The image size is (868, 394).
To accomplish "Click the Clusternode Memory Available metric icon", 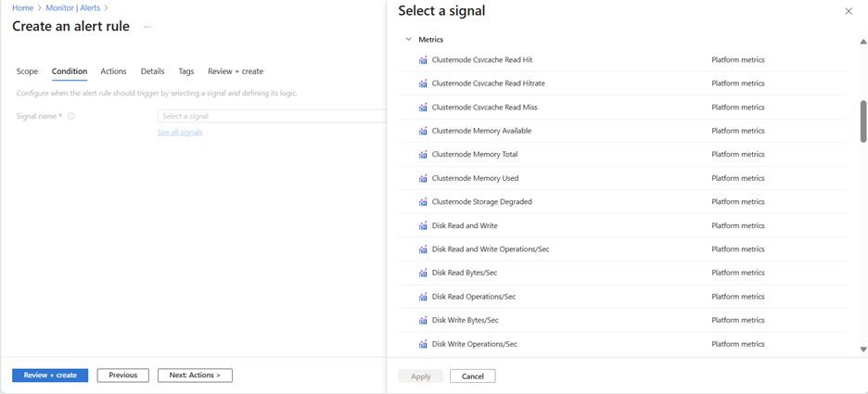I will coord(423,131).
